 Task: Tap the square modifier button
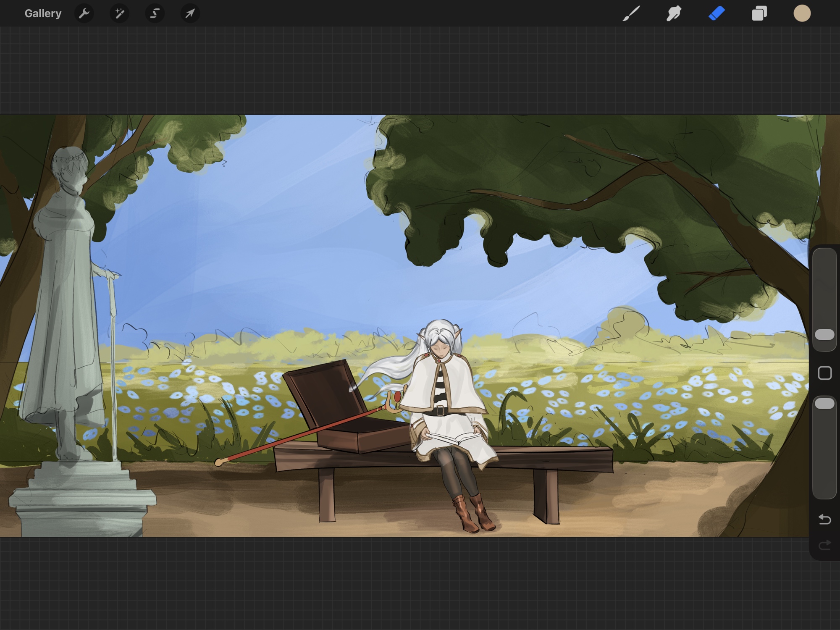click(x=824, y=373)
